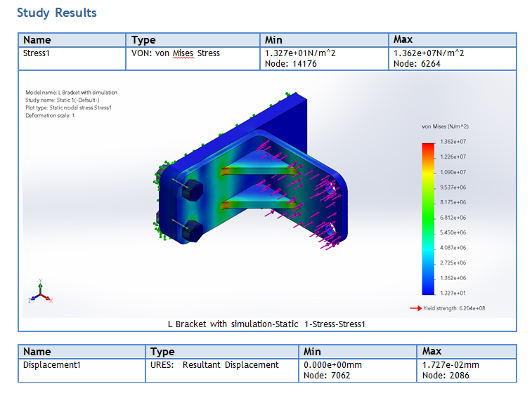
Task: Select the maximum stress value 1.362e+07N/m^2
Action: 429,53
